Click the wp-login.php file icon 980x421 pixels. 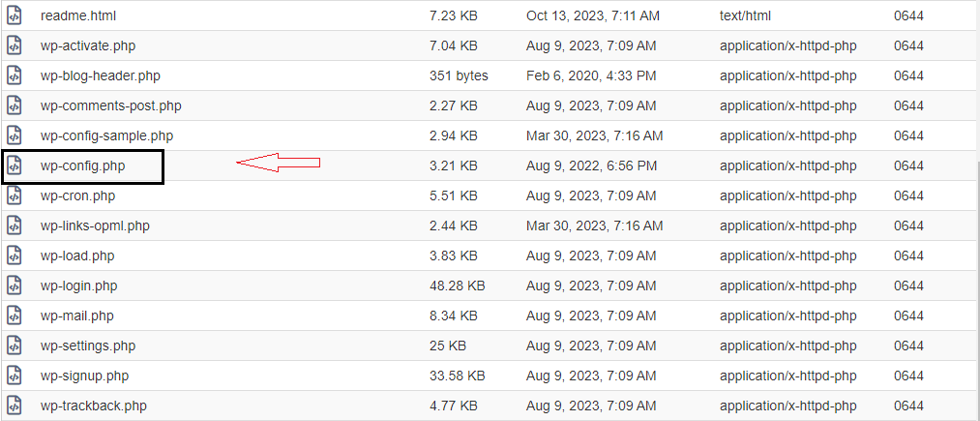tap(14, 286)
